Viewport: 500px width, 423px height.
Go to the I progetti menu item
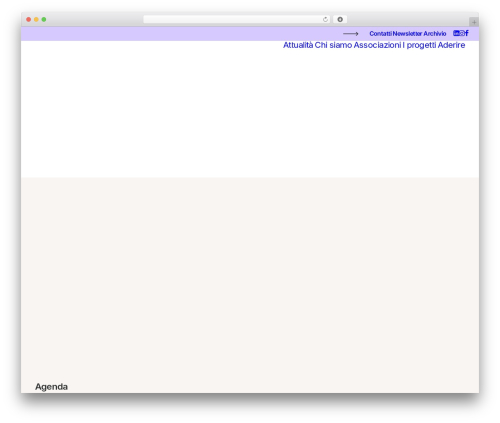(419, 45)
